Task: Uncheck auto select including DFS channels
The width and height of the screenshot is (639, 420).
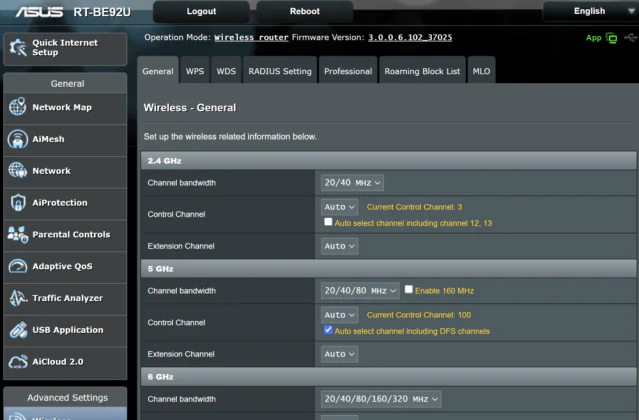Action: pyautogui.click(x=328, y=330)
